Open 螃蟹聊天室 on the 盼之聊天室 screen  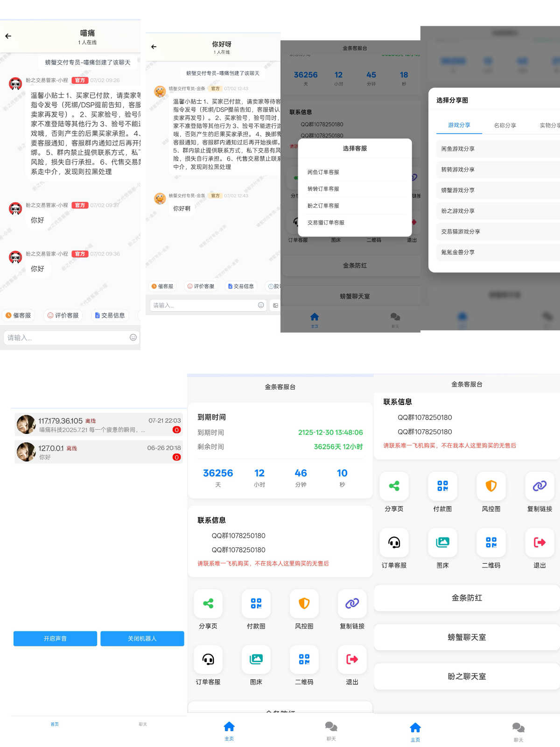(467, 637)
